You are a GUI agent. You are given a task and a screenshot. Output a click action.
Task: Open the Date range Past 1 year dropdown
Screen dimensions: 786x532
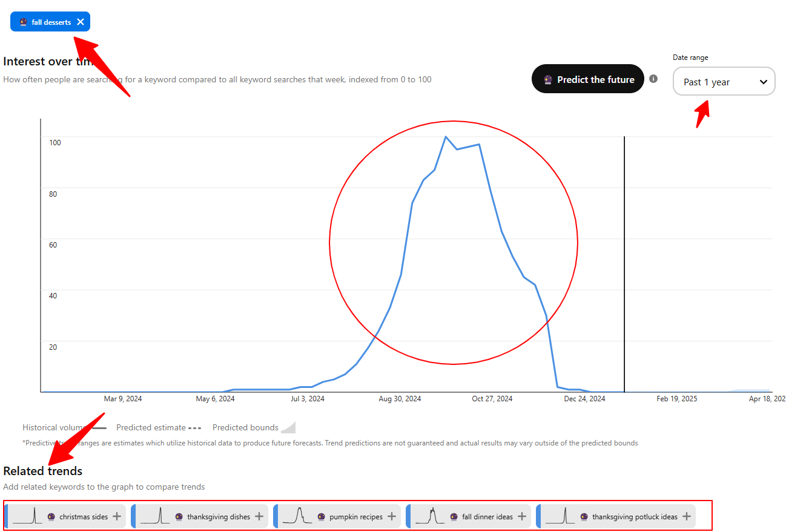pos(724,81)
